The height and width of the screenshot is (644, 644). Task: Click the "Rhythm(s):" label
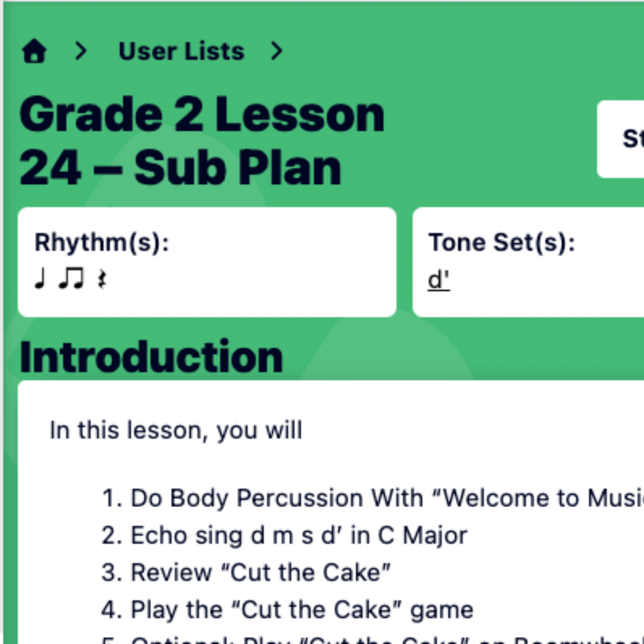coord(102,242)
